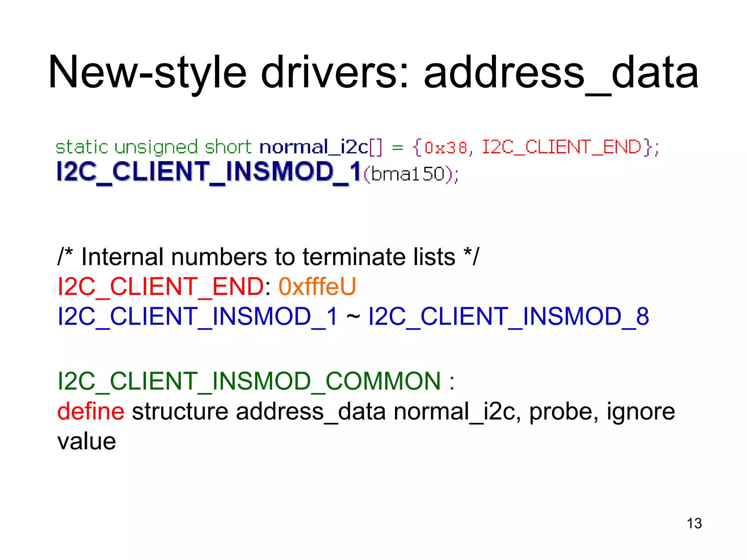Click the slide page number '13'
This screenshot has height=560, width=747.
point(694,524)
